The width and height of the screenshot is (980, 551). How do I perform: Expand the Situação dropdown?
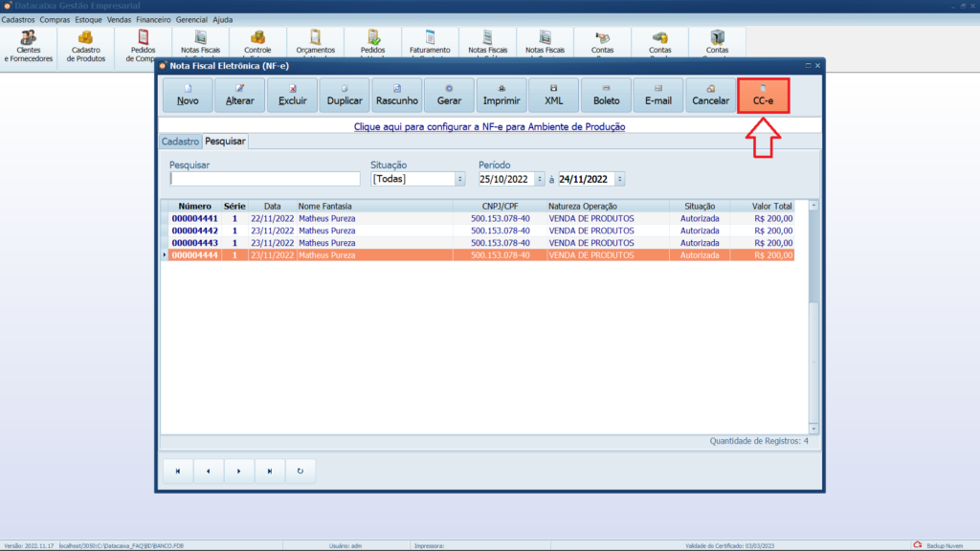(459, 179)
